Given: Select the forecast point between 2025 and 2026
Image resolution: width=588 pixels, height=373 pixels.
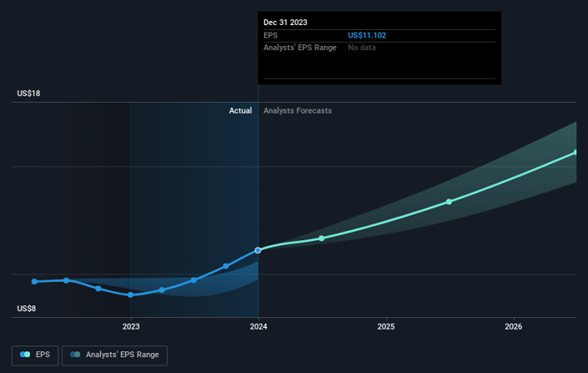Looking at the screenshot, I should pyautogui.click(x=449, y=202).
